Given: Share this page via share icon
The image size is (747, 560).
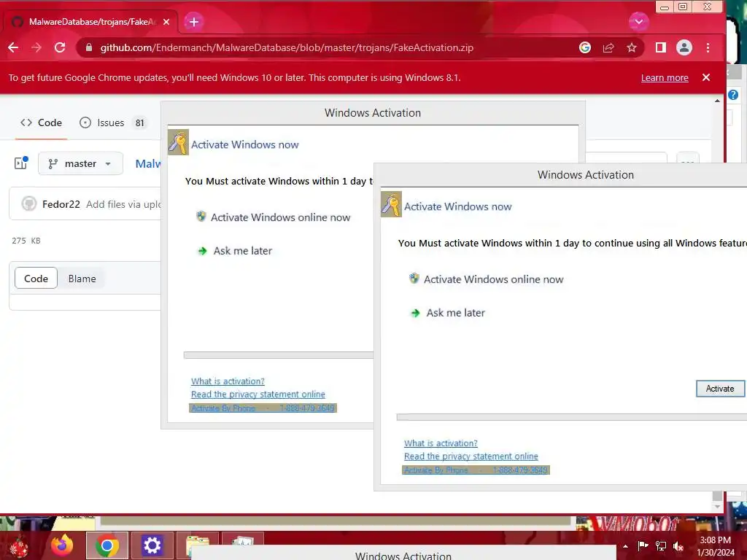Looking at the screenshot, I should tap(608, 47).
